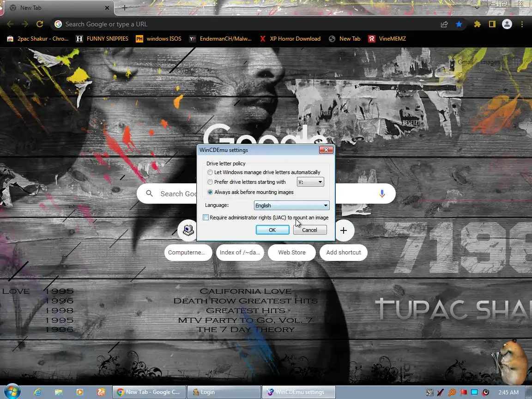Click the Index of /~da... shortcut
Image resolution: width=532 pixels, height=399 pixels.
(x=240, y=253)
